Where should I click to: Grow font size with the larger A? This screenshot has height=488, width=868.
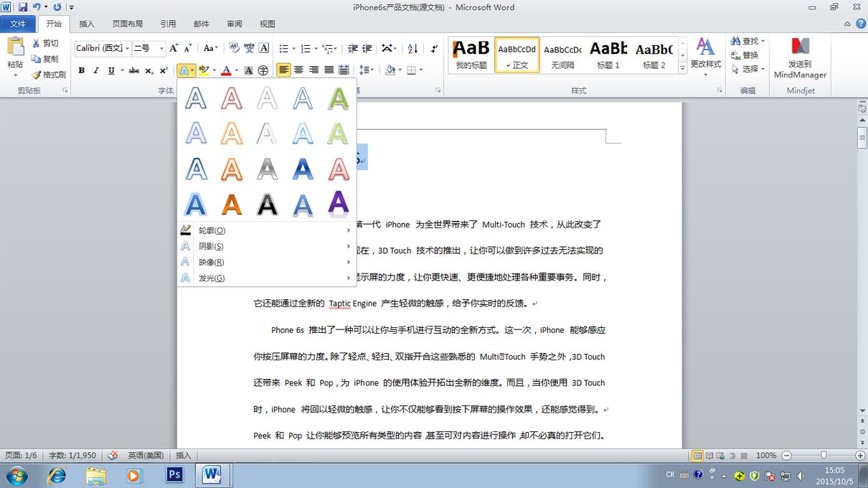click(174, 48)
